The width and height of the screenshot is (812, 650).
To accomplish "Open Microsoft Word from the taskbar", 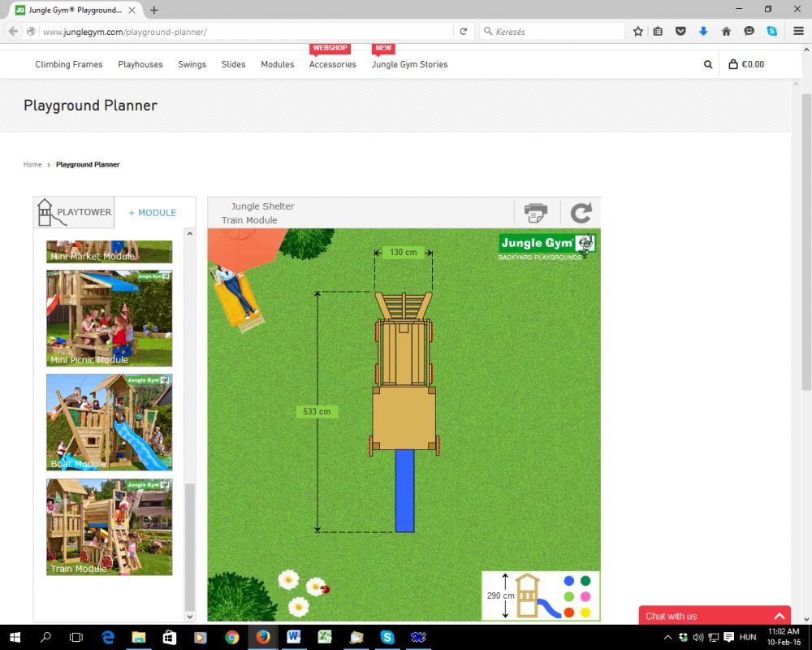I will pyautogui.click(x=294, y=637).
